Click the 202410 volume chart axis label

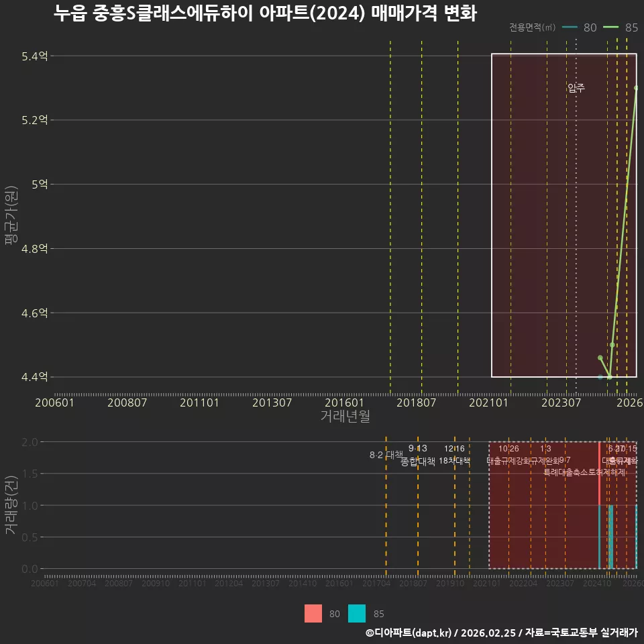[597, 583]
